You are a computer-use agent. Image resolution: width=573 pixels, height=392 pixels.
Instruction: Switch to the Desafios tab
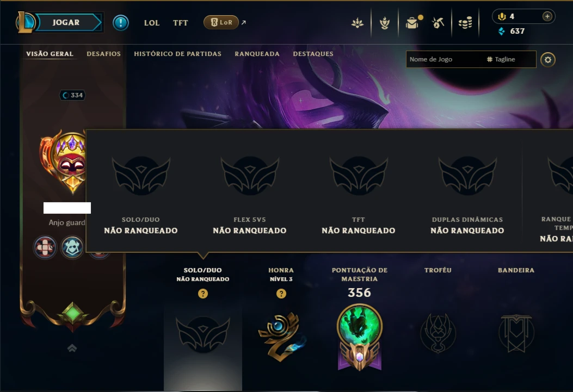click(x=103, y=54)
